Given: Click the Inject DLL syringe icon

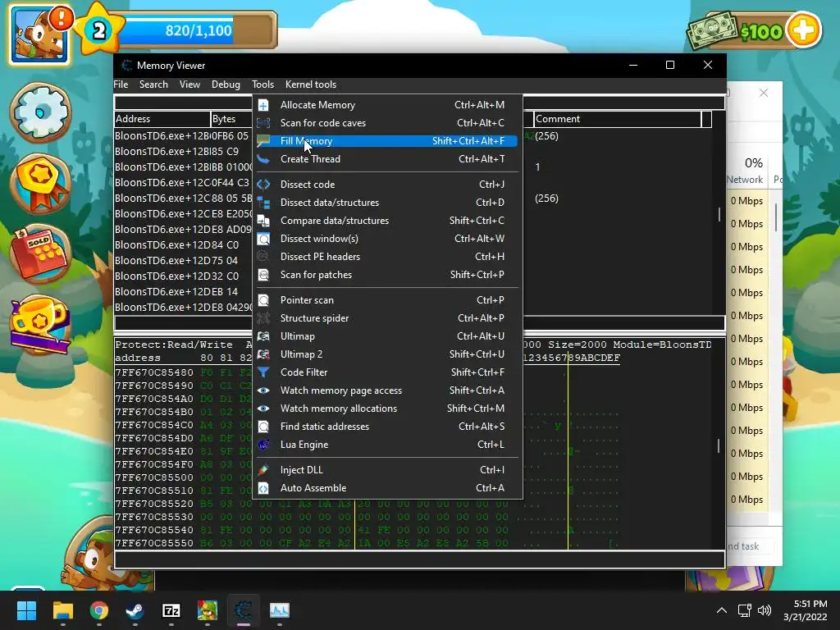Looking at the screenshot, I should [263, 470].
